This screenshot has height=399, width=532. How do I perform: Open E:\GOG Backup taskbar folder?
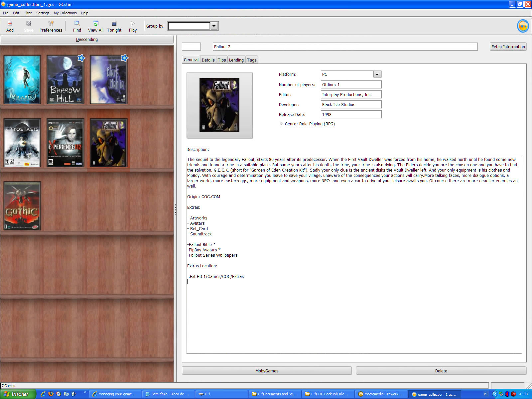coord(328,394)
